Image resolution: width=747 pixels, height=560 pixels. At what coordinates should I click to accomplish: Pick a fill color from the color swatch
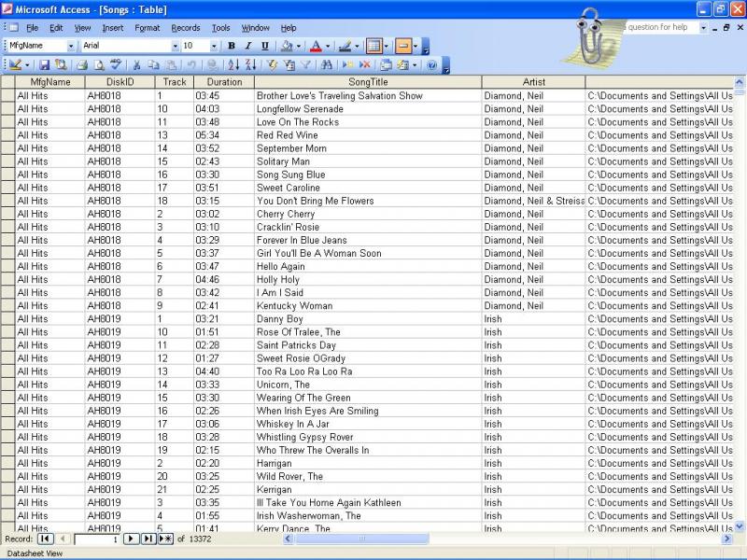(x=286, y=45)
